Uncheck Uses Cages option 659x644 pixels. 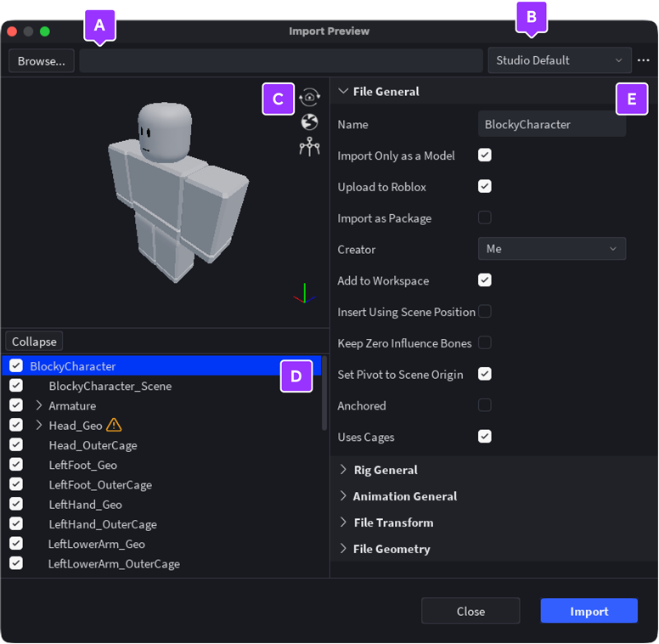pyautogui.click(x=485, y=437)
